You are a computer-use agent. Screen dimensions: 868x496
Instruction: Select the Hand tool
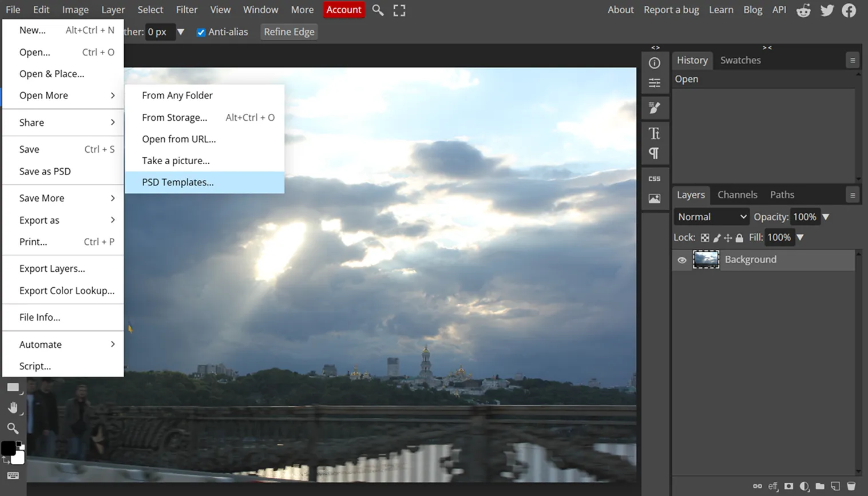(x=13, y=408)
